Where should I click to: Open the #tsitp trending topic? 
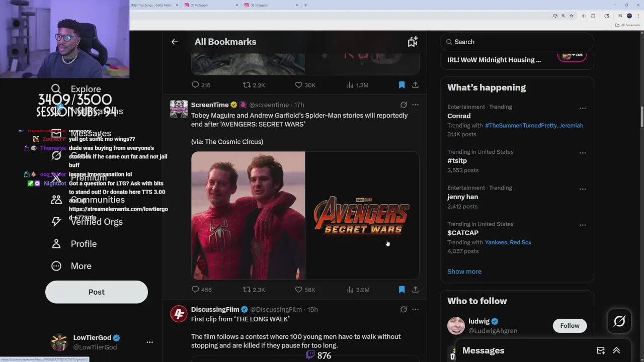click(x=457, y=160)
